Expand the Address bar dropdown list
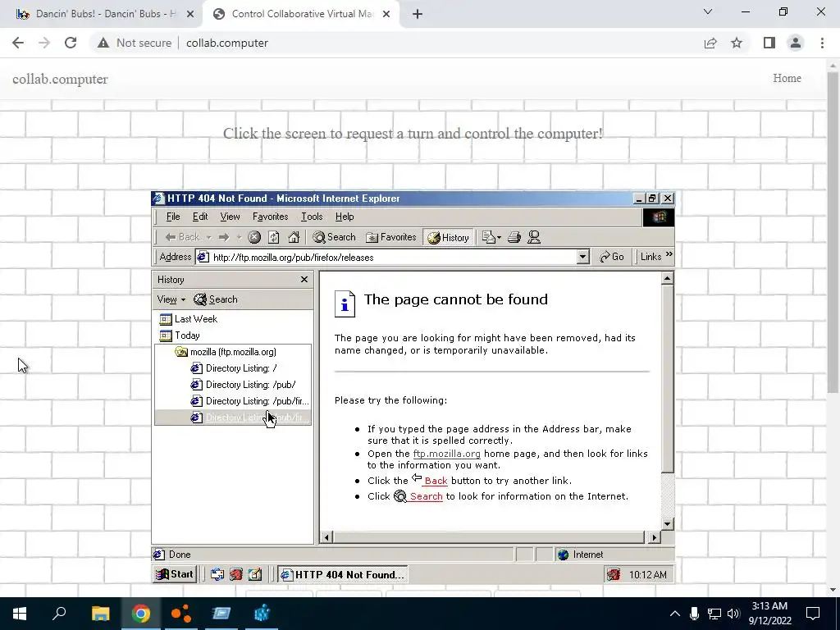Image resolution: width=840 pixels, height=630 pixels. pos(583,257)
